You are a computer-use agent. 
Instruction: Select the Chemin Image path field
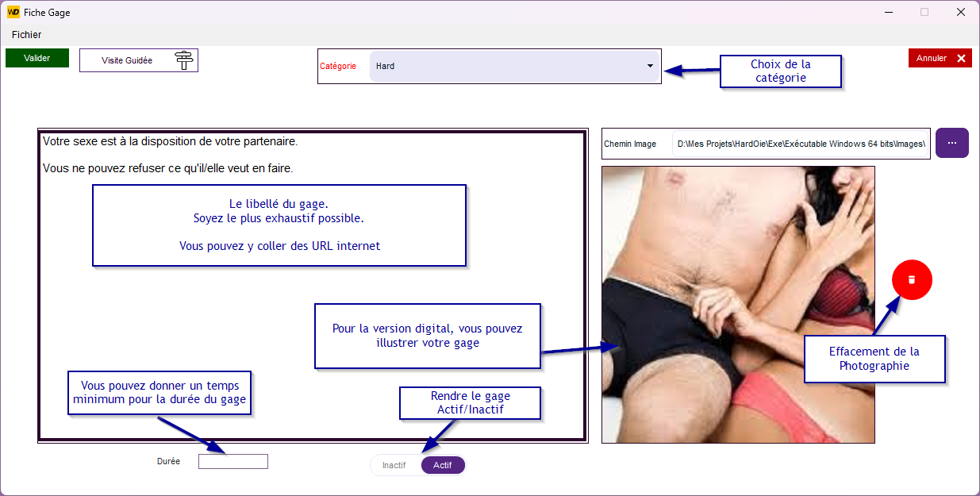(x=801, y=143)
